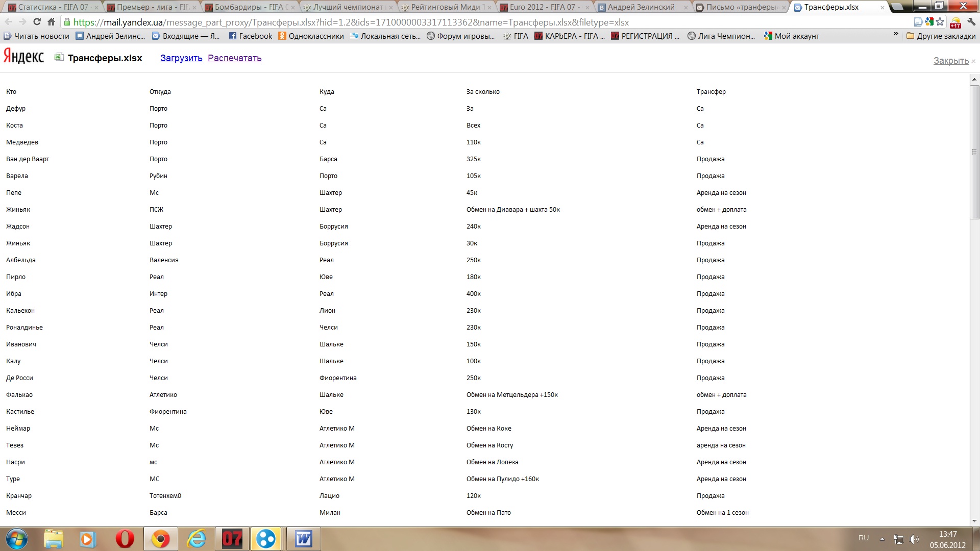The width and height of the screenshot is (980, 551).
Task: Click the taskbar clock showing 13:47
Action: 947,539
